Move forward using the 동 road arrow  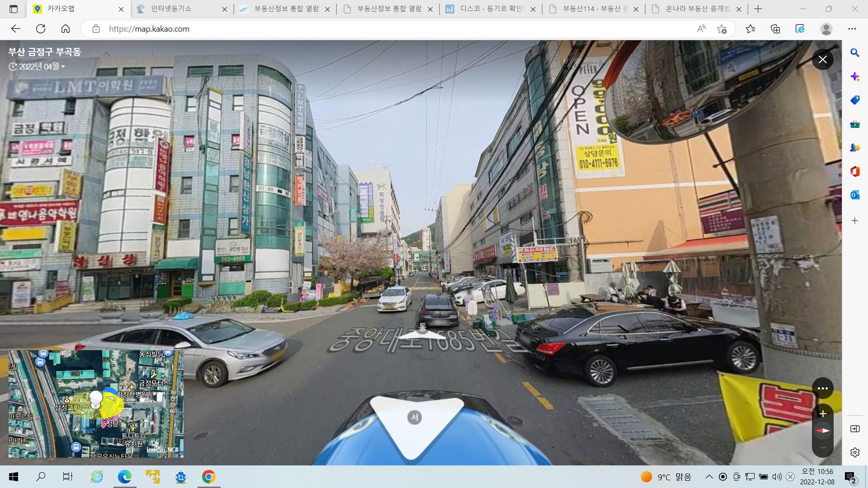(423, 331)
